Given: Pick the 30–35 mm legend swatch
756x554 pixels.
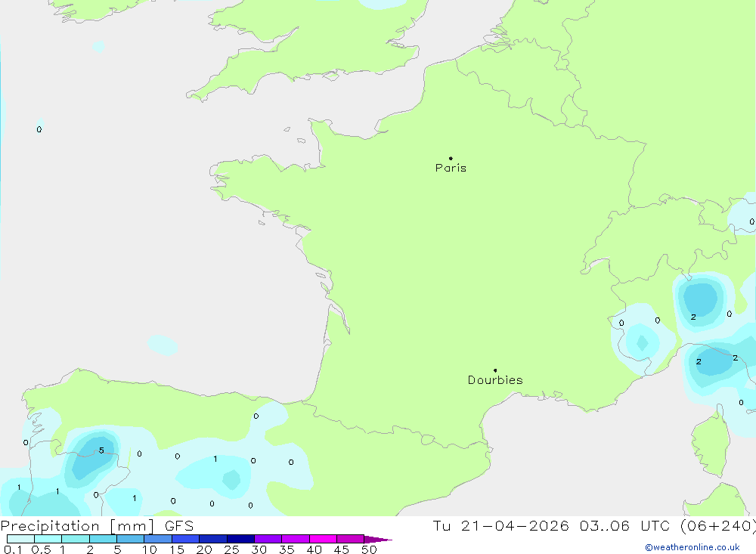Looking at the screenshot, I should pyautogui.click(x=268, y=539).
